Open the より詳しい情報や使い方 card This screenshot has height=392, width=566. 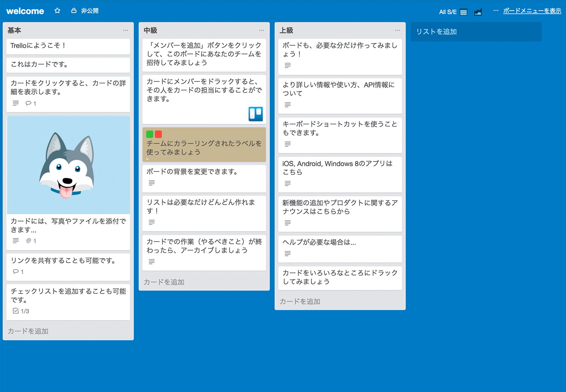coord(340,96)
